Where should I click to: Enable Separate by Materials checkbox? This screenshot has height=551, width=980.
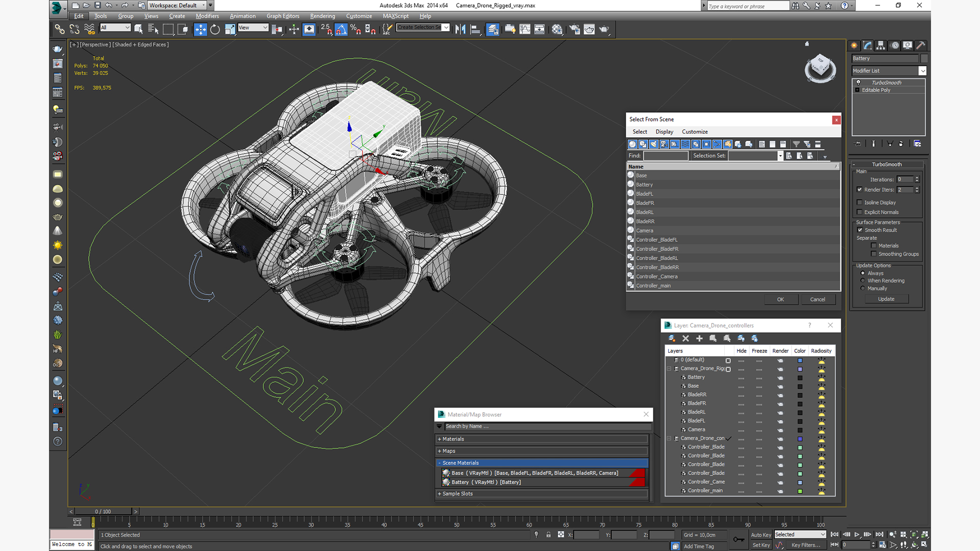(x=874, y=245)
